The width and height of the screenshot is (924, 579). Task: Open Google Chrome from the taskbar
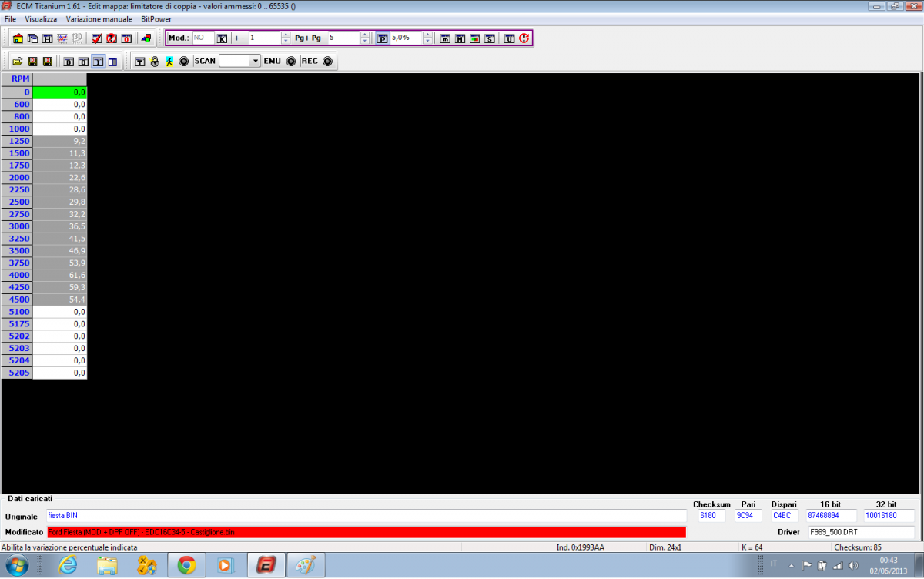(186, 566)
